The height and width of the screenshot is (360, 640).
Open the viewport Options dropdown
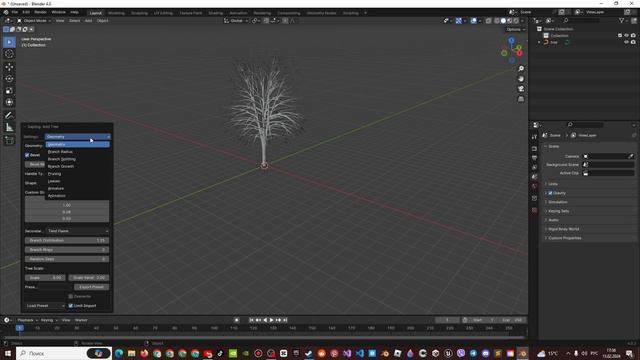coord(516,29)
